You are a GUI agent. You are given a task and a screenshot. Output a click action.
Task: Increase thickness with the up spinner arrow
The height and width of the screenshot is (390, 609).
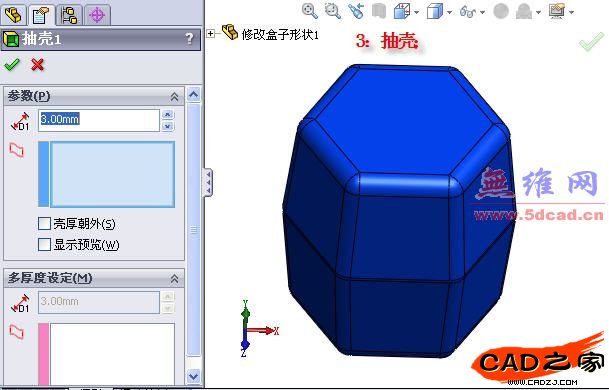pos(167,115)
